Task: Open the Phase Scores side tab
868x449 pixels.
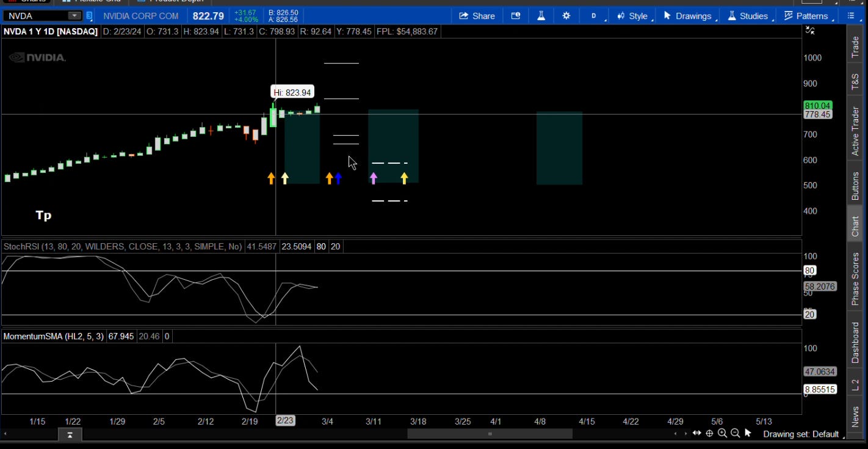Action: [x=855, y=279]
